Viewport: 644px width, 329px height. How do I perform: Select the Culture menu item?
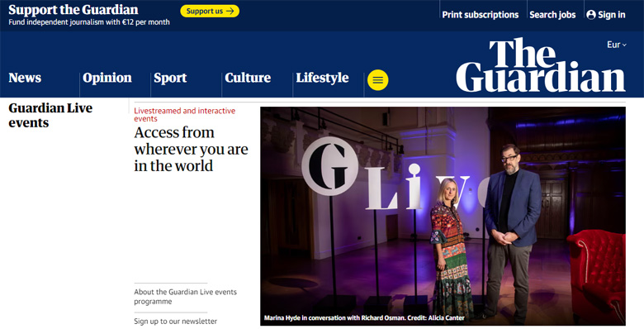tap(248, 78)
